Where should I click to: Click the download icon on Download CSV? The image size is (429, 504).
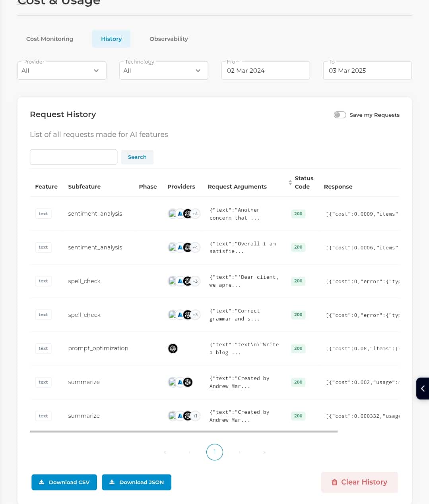[41, 482]
